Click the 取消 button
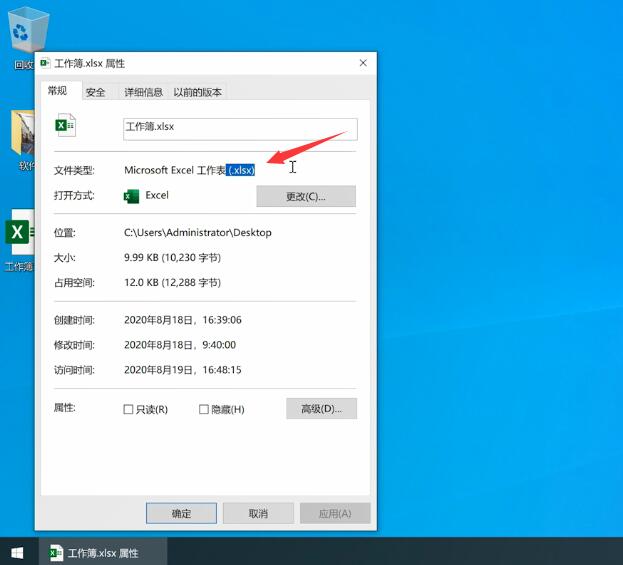Viewport: 623px width, 565px height. [258, 513]
